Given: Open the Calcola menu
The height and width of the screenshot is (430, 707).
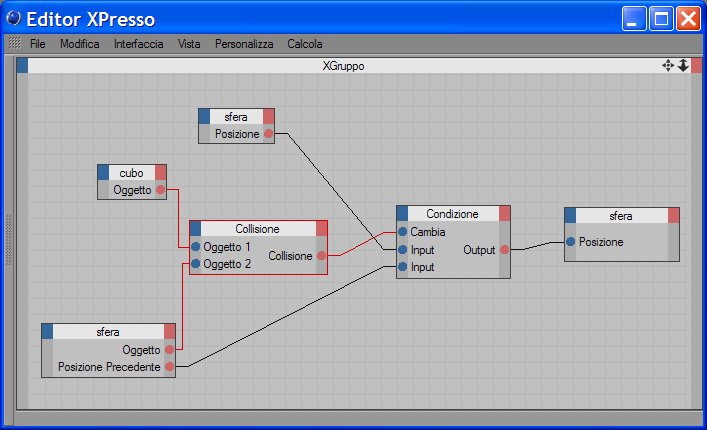Looking at the screenshot, I should pos(305,44).
